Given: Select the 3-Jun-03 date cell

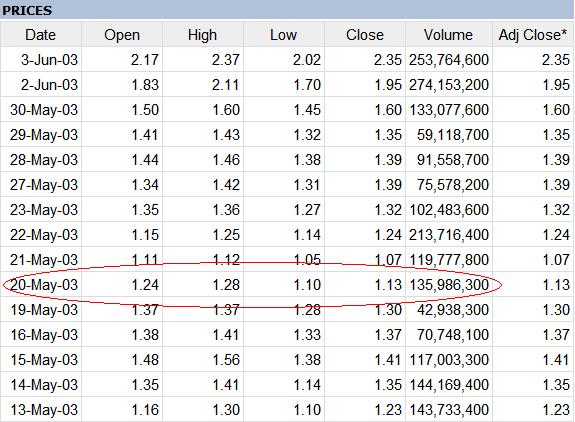Looking at the screenshot, I should [x=41, y=60].
